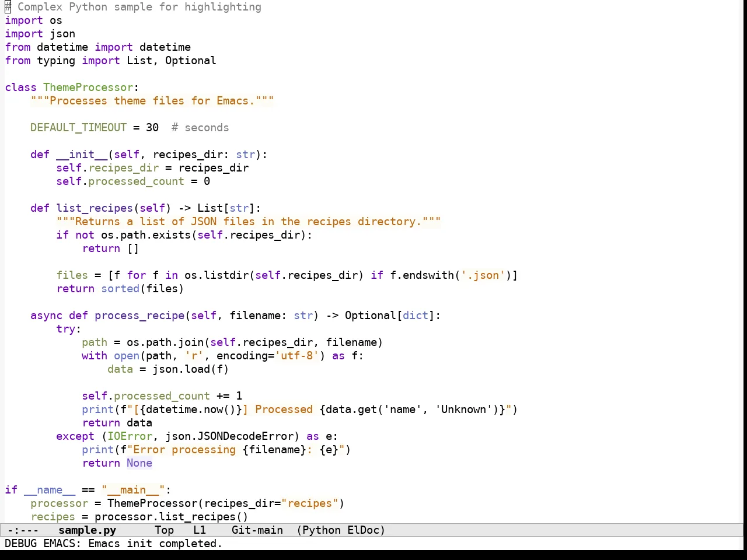Click the __init__ method name
Screen dimensions: 747x560
tap(82, 155)
